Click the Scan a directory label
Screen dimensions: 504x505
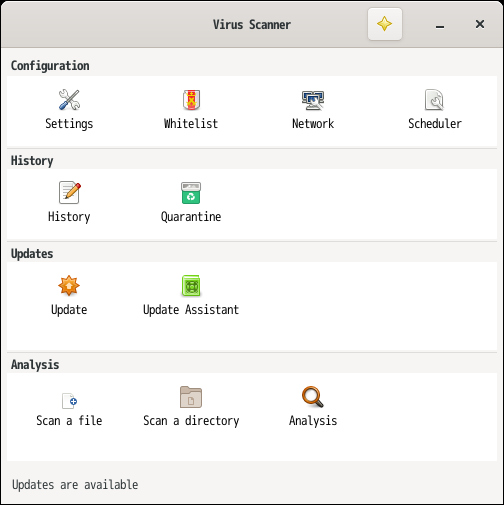pos(191,421)
